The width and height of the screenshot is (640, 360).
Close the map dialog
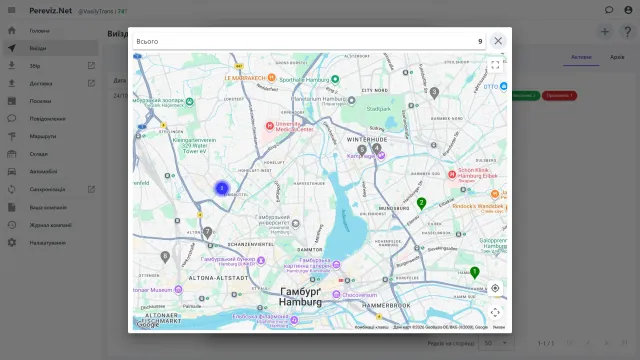[x=498, y=41]
